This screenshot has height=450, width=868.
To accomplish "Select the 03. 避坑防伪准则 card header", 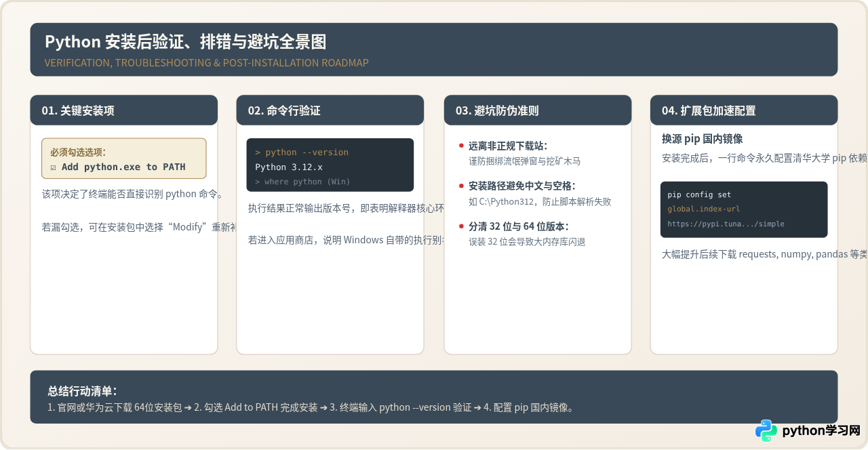I will 538,110.
